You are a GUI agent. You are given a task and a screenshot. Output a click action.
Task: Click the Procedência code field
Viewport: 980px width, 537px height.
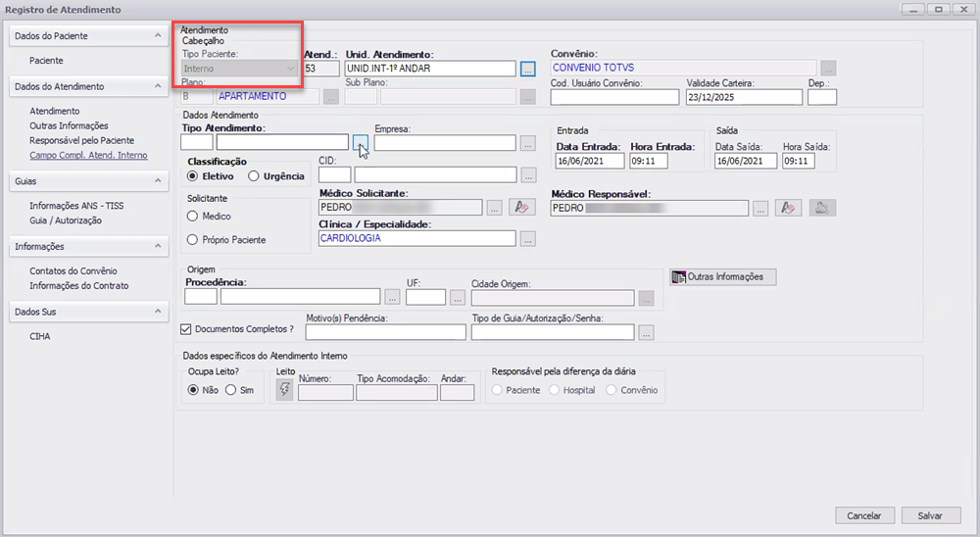pos(201,296)
